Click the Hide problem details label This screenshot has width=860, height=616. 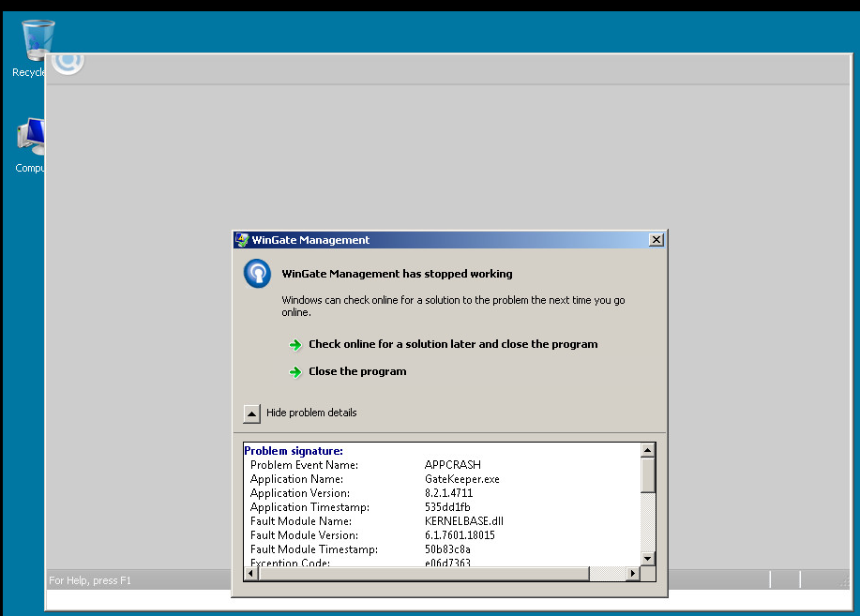click(x=311, y=413)
